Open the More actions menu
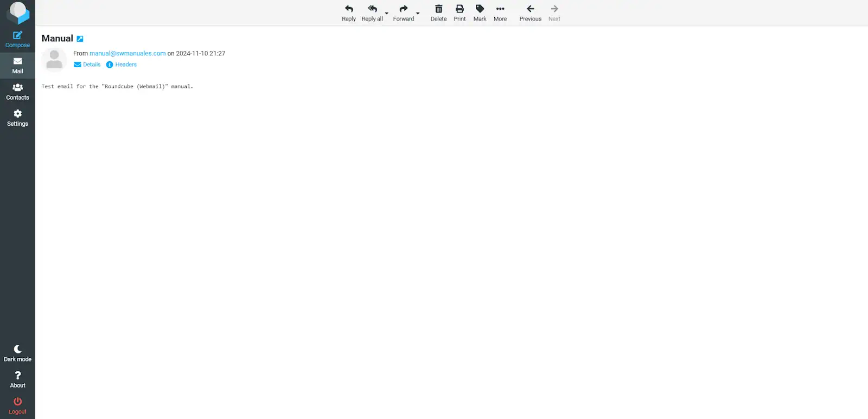 tap(500, 12)
